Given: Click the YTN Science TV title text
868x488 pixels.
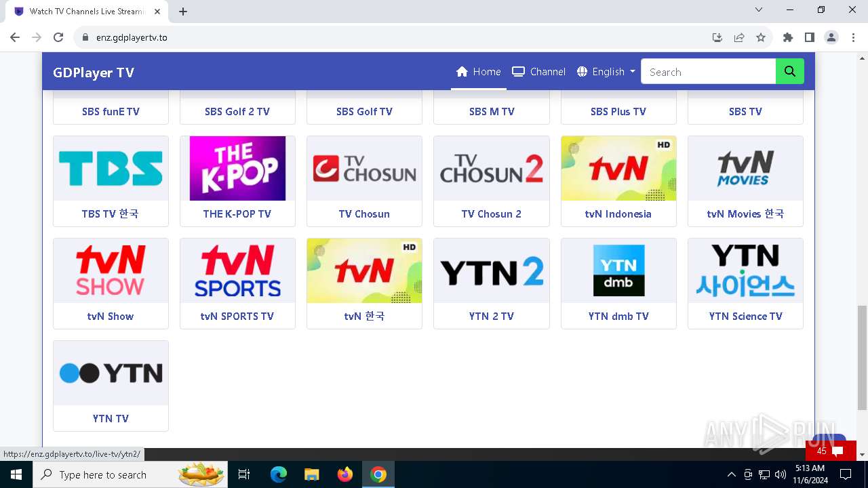Looking at the screenshot, I should click(745, 317).
